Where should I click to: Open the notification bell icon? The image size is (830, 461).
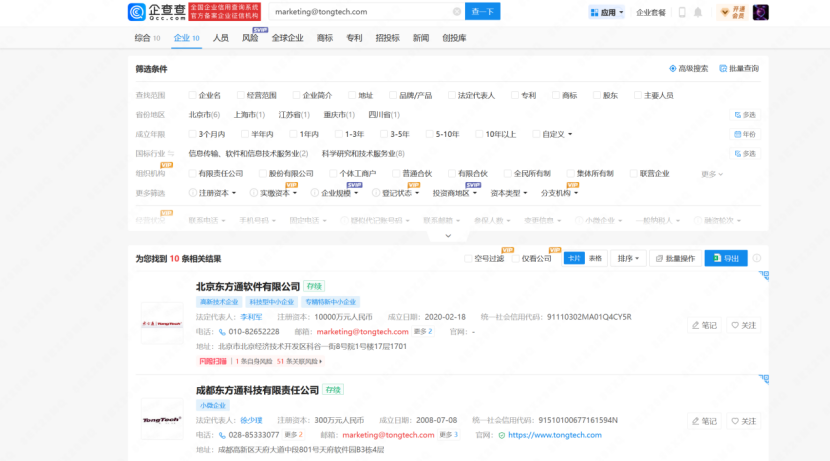[698, 12]
